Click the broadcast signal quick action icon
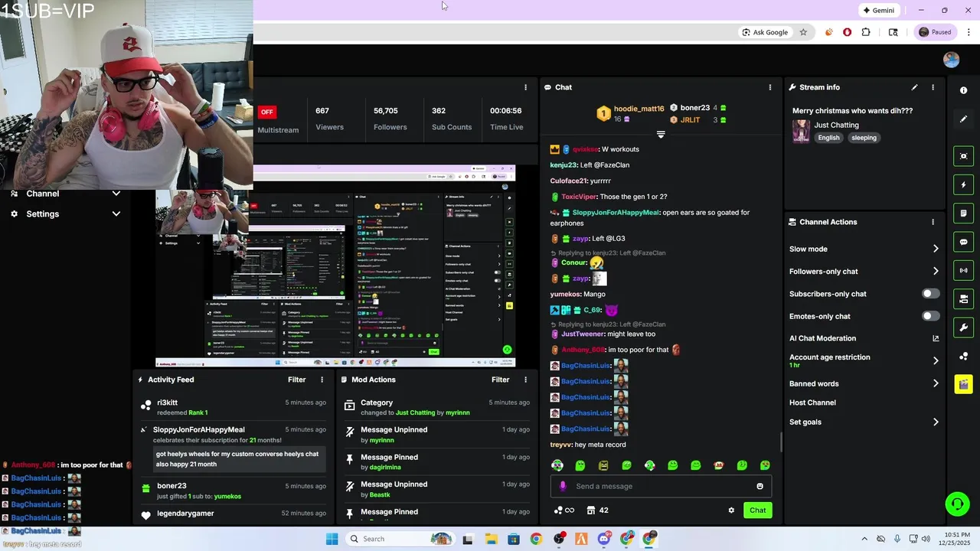Image resolution: width=980 pixels, height=551 pixels. (x=963, y=270)
